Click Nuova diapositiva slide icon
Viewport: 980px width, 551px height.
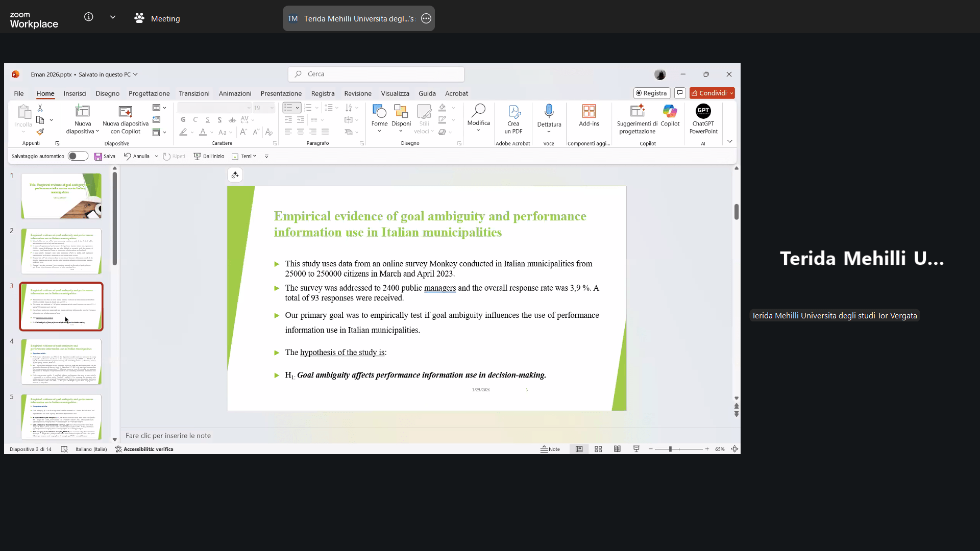tap(82, 111)
